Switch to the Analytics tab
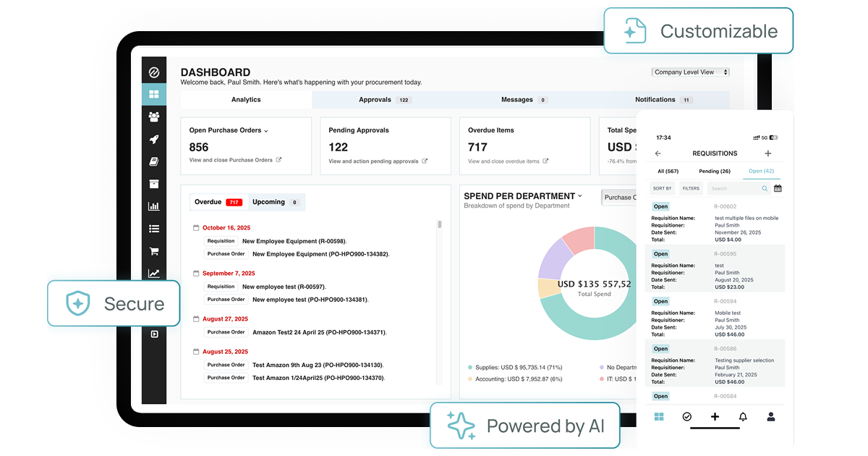 point(246,100)
